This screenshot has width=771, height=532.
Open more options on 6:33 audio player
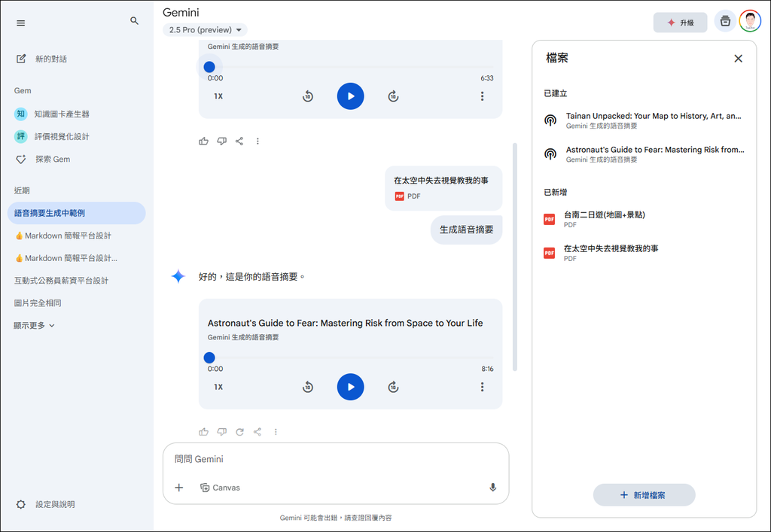click(482, 96)
